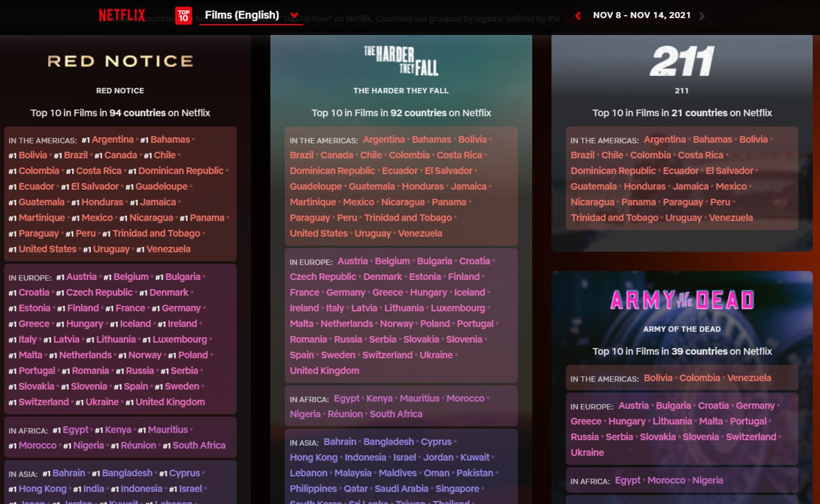This screenshot has height=504, width=820.
Task: Click Lithuania under Army of the Dead
Action: coord(672,422)
